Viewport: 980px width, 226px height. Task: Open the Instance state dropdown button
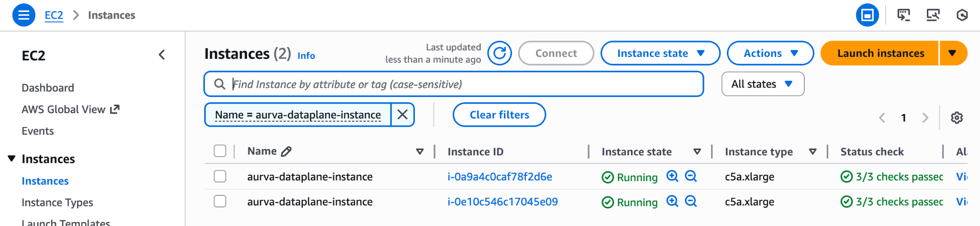coord(660,53)
